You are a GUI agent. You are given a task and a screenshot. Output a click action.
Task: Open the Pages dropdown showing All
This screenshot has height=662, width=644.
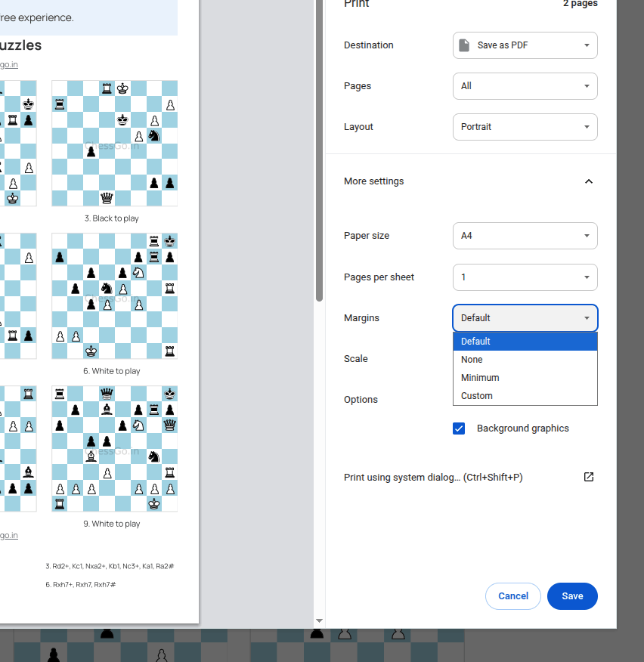coord(525,86)
